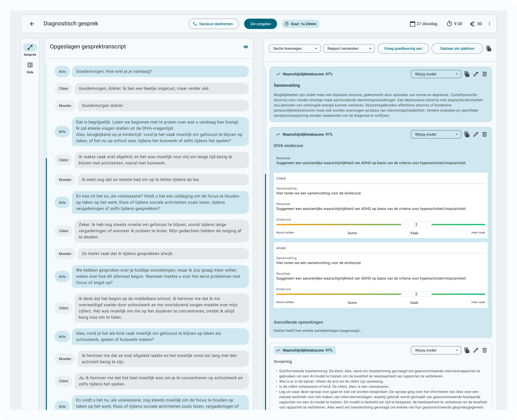Click the calendar icon next to 27 dinsdag

click(x=412, y=24)
